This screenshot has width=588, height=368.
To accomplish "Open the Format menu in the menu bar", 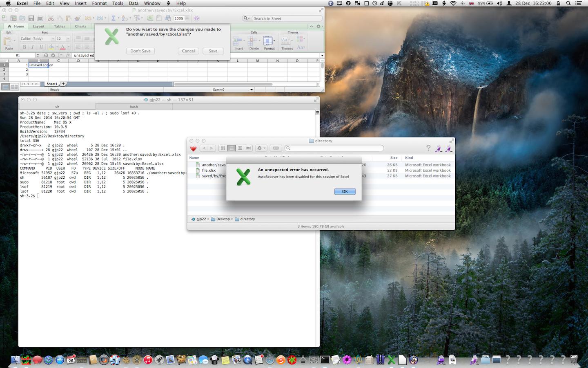I will click(99, 3).
